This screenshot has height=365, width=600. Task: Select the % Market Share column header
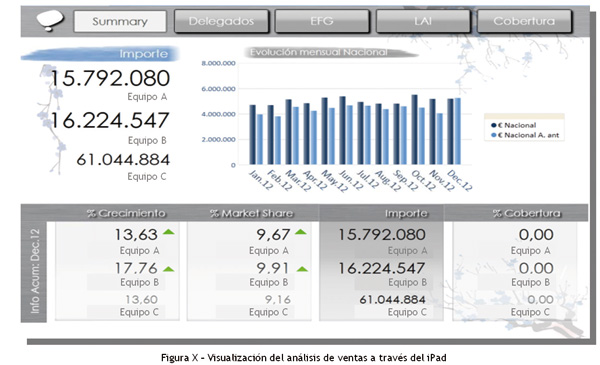click(x=252, y=213)
